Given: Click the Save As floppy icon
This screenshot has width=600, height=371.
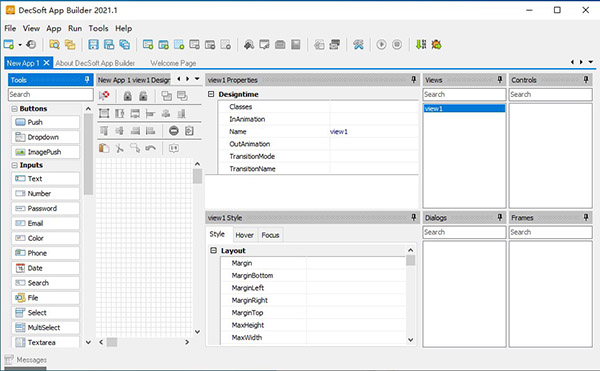Looking at the screenshot, I should (x=109, y=44).
